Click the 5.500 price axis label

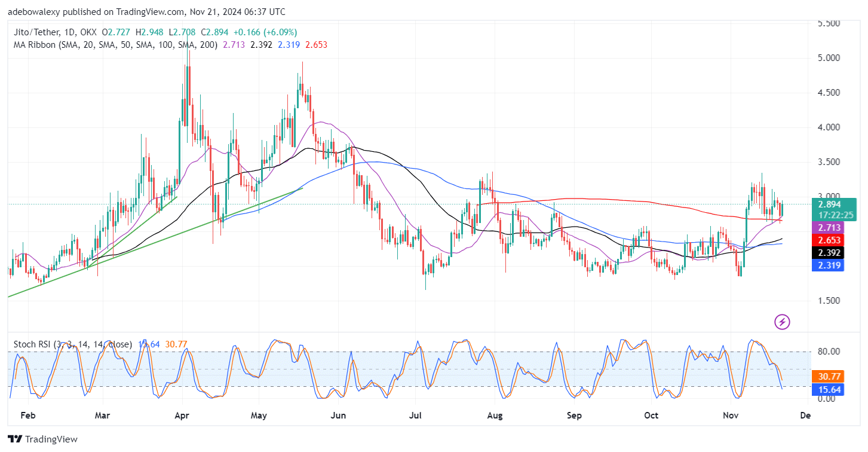click(829, 23)
